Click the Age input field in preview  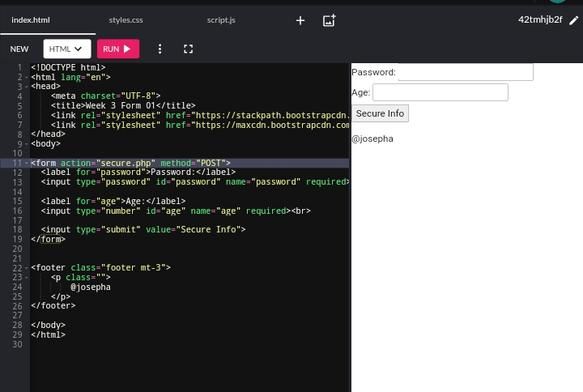[440, 92]
